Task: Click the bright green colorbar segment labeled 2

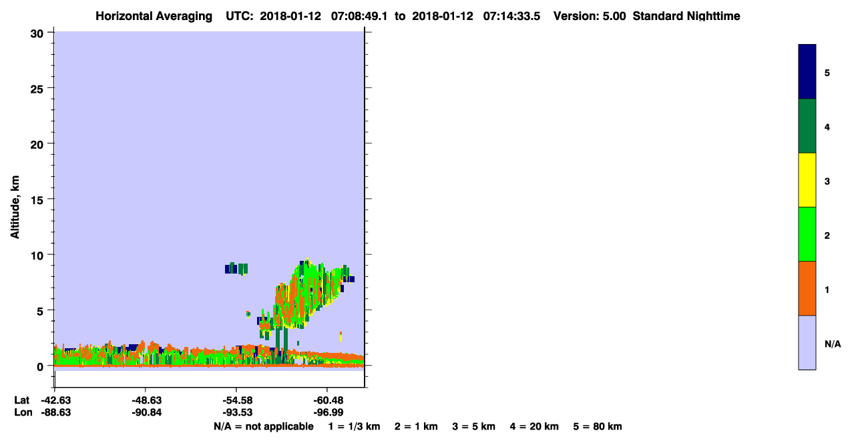Action: [807, 234]
